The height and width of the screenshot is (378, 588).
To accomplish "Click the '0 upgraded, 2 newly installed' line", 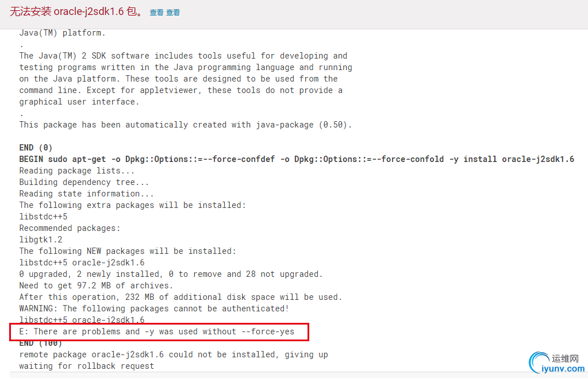I will pos(171,274).
